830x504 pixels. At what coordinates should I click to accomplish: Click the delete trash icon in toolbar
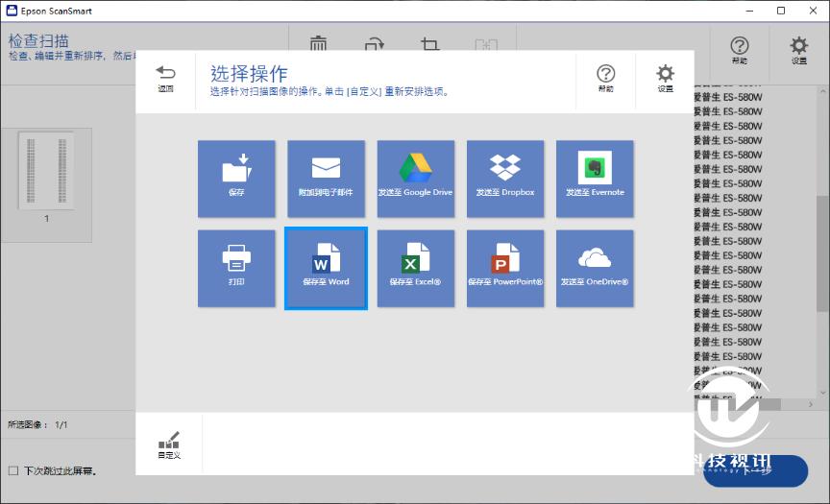[x=318, y=43]
